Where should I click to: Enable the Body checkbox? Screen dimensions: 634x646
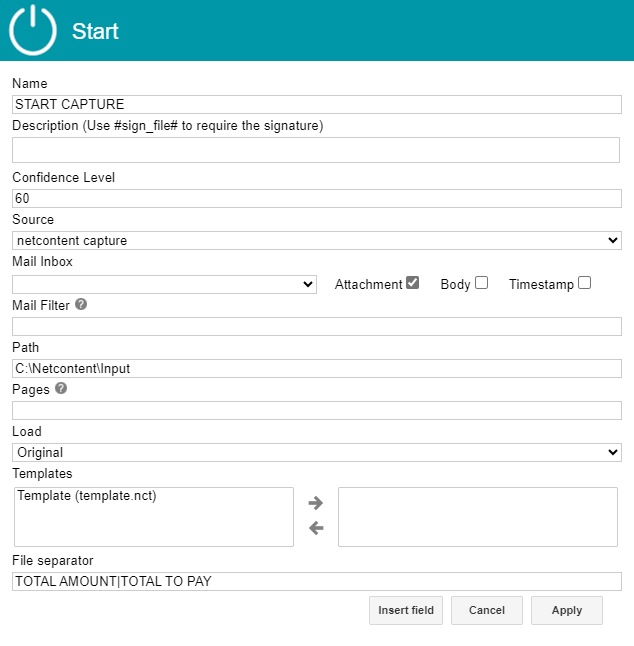coord(482,283)
